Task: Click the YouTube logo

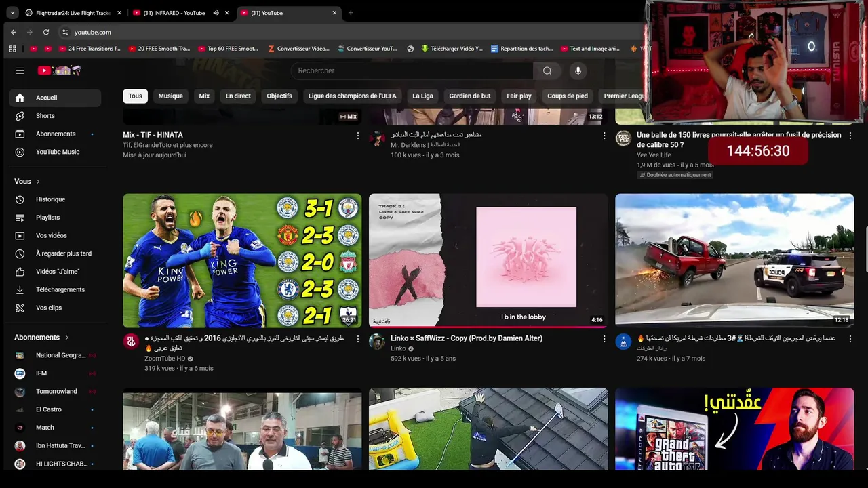Action: point(59,70)
